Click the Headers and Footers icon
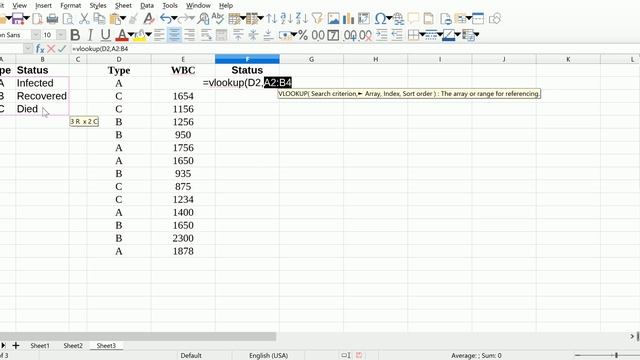This screenshot has width=640, height=360. pos(429,19)
